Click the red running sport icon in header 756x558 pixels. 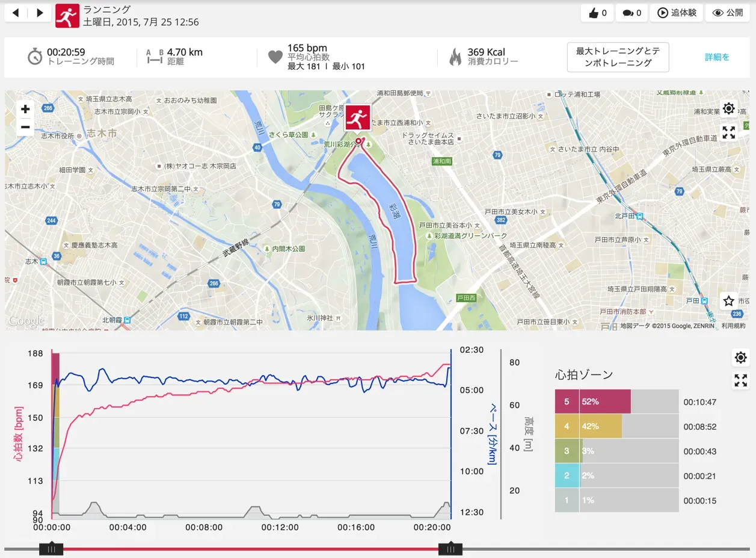coord(67,16)
